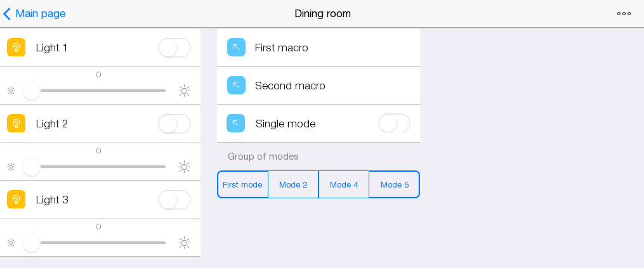
Task: Choose the Mode 4 segment
Action: (344, 184)
